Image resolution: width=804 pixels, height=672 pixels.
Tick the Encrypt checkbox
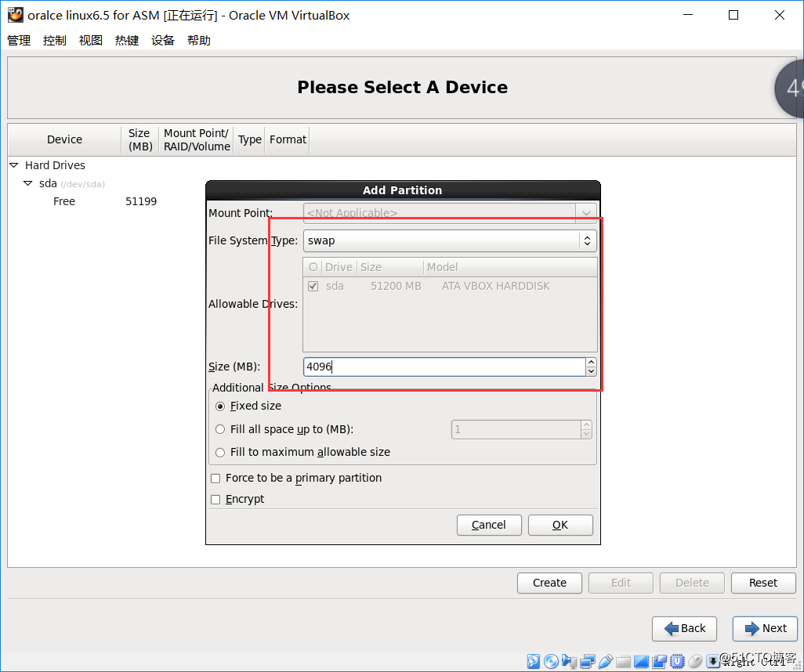point(215,499)
